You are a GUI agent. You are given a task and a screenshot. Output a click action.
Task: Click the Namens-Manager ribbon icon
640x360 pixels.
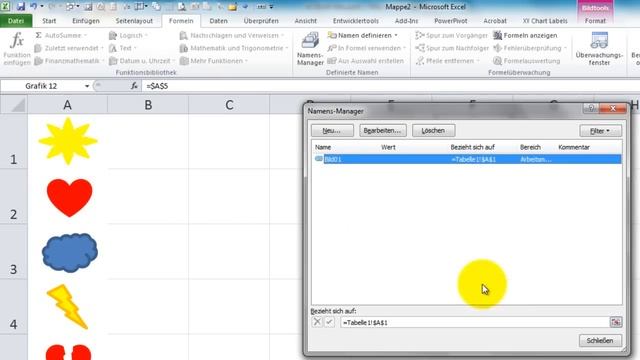tap(310, 49)
